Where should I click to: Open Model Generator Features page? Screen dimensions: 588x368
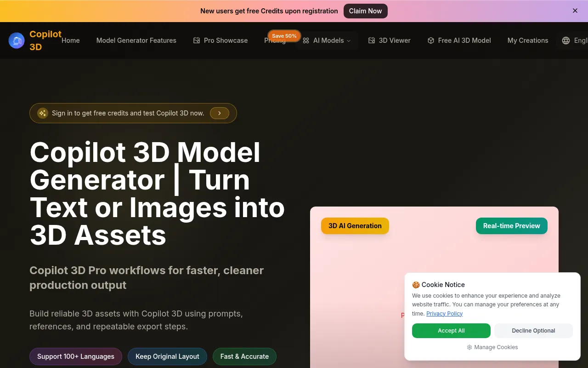pyautogui.click(x=136, y=40)
